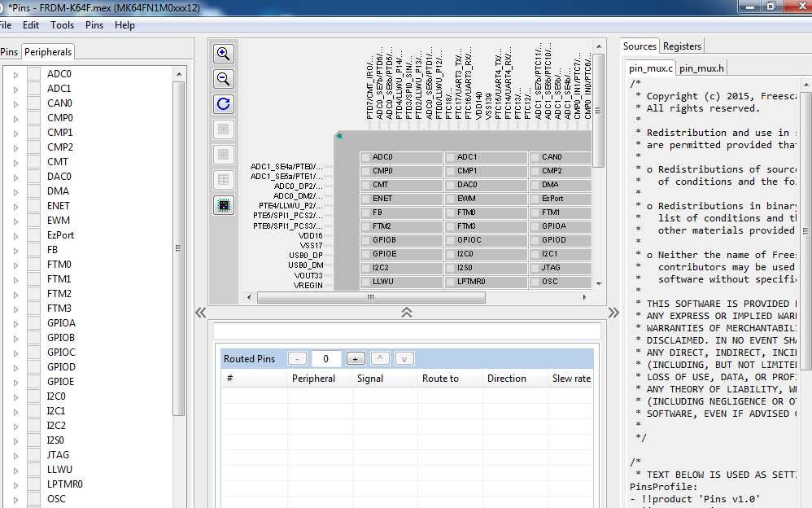
Task: Enable the ENET checkbox on chip diagram
Action: 366,199
